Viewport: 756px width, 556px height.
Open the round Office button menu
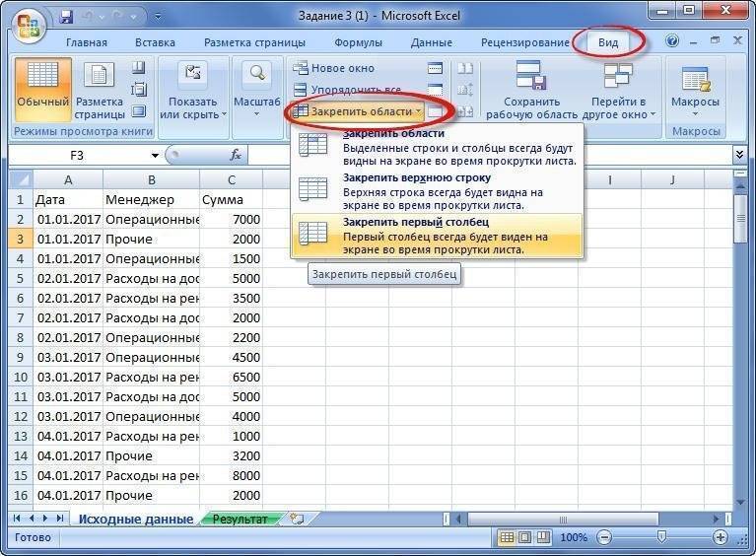coord(28,26)
